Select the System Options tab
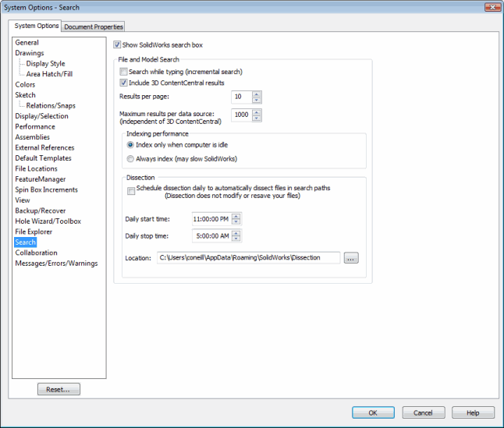The width and height of the screenshot is (504, 428). (37, 26)
